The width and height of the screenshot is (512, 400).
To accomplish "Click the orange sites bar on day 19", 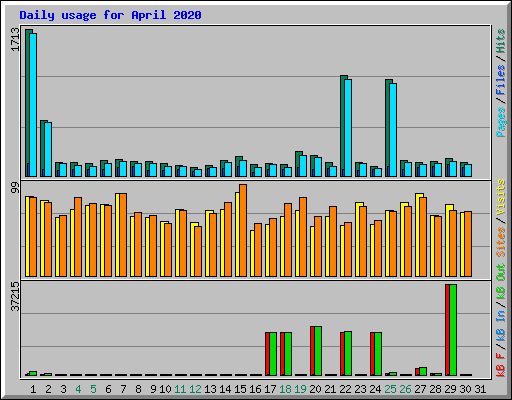I will point(303,237).
